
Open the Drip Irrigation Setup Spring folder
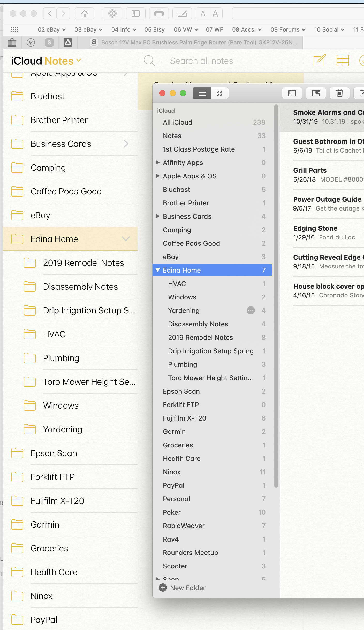(x=212, y=351)
